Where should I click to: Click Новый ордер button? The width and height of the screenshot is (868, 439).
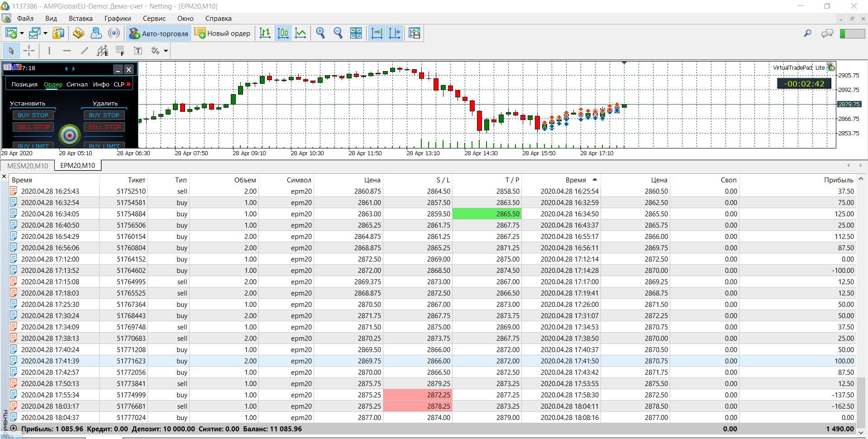[x=223, y=33]
